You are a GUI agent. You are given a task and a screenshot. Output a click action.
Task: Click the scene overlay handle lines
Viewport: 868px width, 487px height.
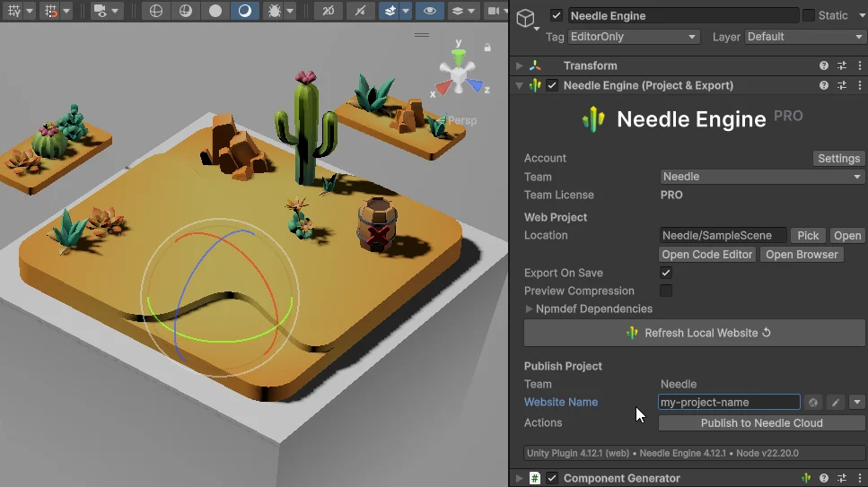tap(422, 35)
